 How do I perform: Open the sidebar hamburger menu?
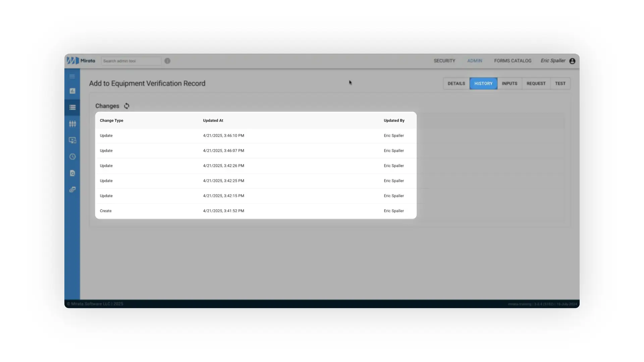[x=72, y=76]
